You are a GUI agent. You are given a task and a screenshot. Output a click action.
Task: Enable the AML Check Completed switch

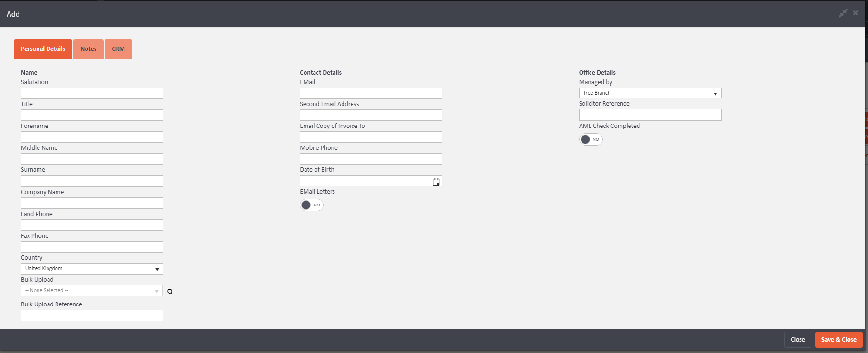[591, 139]
